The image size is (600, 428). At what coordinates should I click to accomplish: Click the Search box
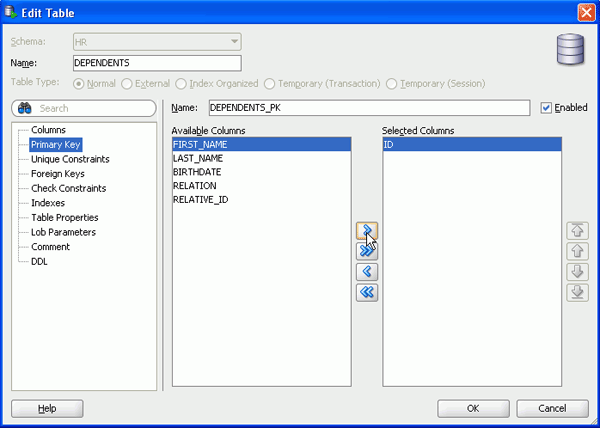point(84,108)
